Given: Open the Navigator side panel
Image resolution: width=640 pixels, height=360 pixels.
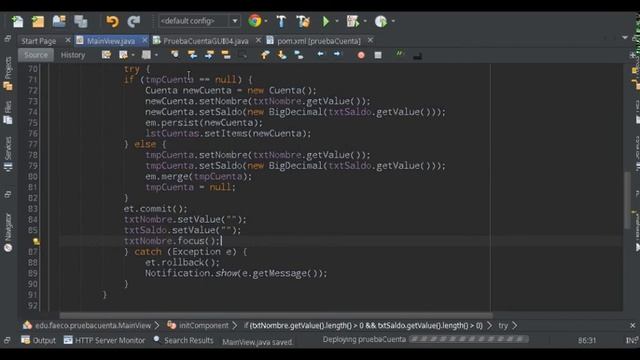Looking at the screenshot, I should pos(8,232).
